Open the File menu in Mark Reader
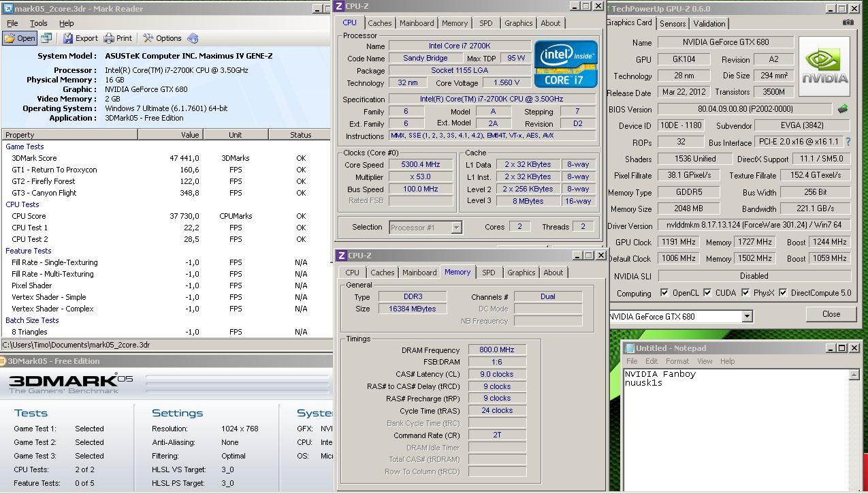This screenshot has width=868, height=494. coord(12,23)
